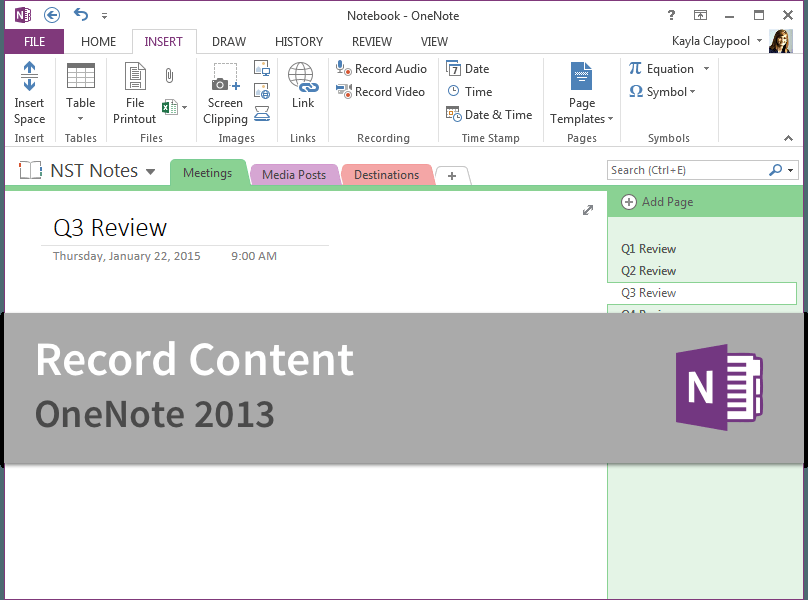Insert a Link with the globe icon
The width and height of the screenshot is (808, 600).
(303, 86)
